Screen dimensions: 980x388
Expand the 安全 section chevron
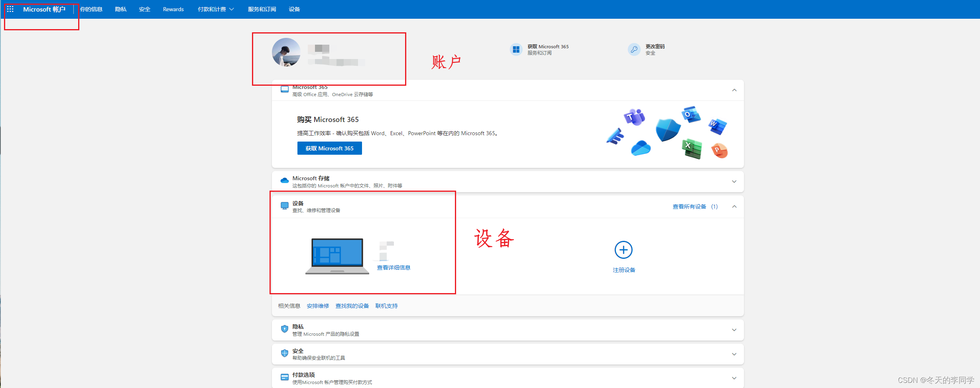(734, 354)
